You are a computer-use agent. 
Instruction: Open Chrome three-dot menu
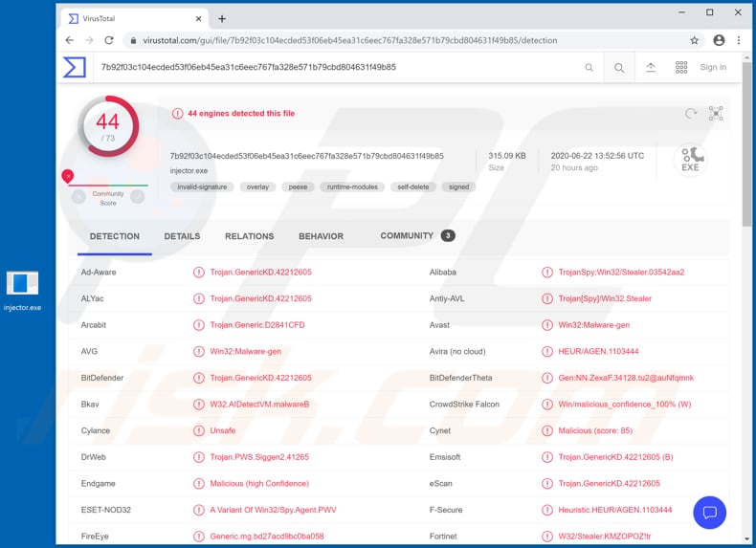coord(739,40)
